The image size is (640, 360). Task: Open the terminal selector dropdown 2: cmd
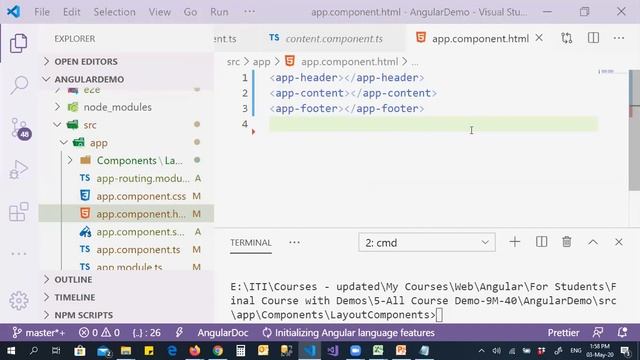[x=427, y=242]
